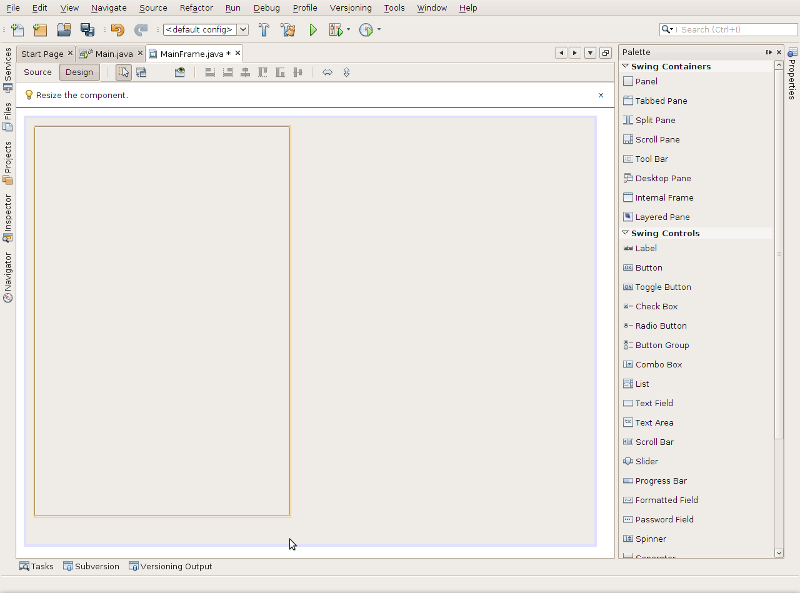This screenshot has height=593, width=800.
Task: Open the Versioning Output window
Action: pos(170,566)
